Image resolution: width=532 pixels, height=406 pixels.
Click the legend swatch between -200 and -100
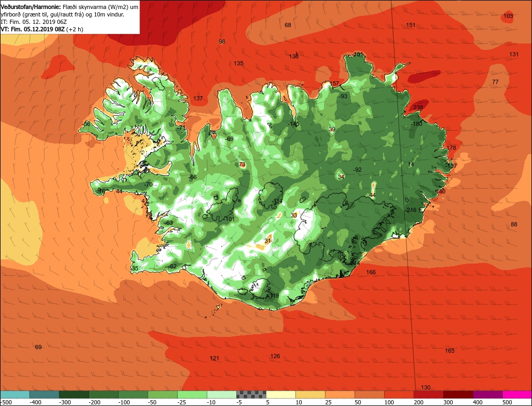(x=104, y=394)
